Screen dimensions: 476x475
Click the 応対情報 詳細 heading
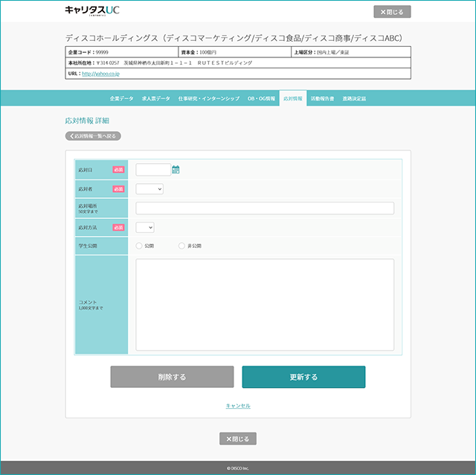click(x=87, y=121)
